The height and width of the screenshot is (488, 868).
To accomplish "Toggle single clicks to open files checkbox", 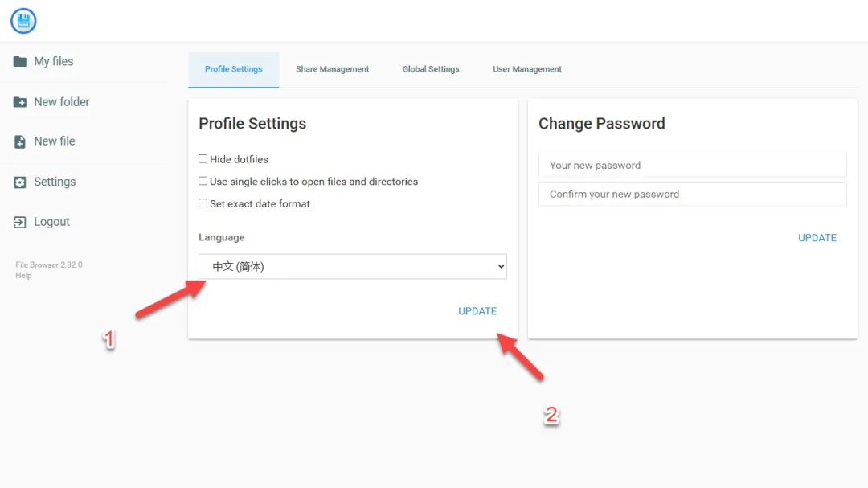I will 203,181.
